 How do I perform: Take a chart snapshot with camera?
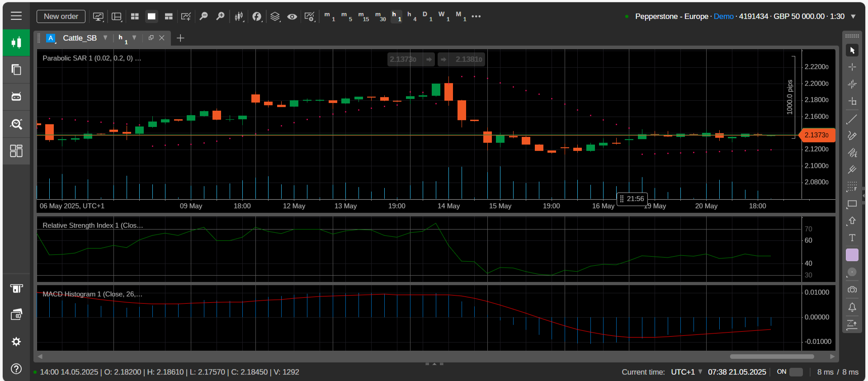(x=852, y=290)
